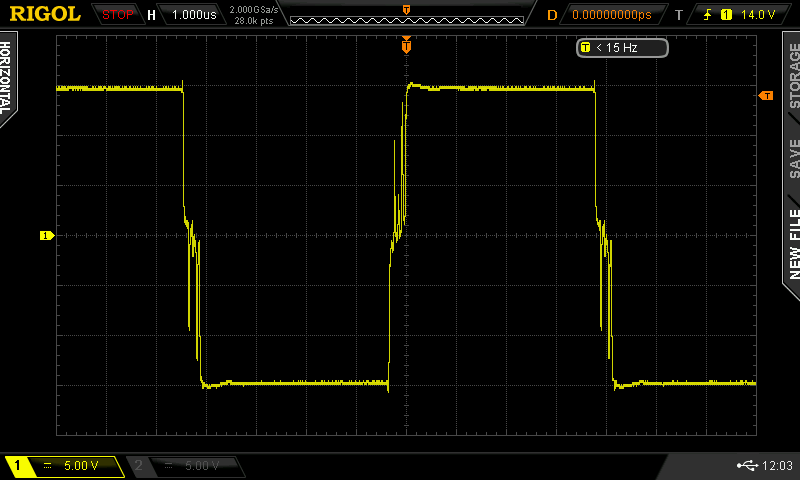Click the orange trigger position marker above grid
This screenshot has height=480, width=800.
(406, 45)
